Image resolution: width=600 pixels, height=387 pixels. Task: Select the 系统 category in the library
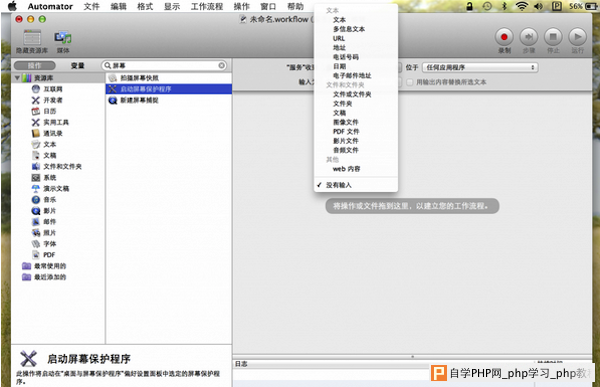tap(49, 178)
